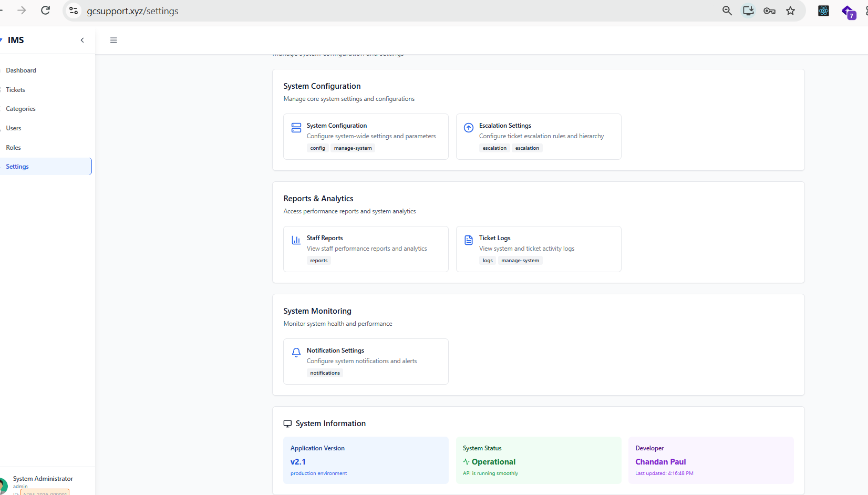Bookmark this page with the star icon
Viewport: 868px width, 495px height.
790,11
